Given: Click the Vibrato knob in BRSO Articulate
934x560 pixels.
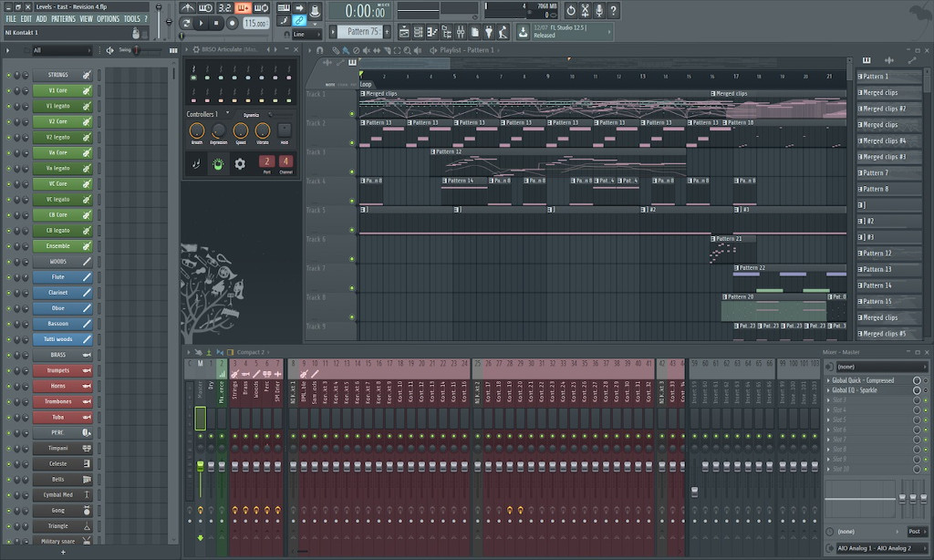Looking at the screenshot, I should [x=263, y=131].
